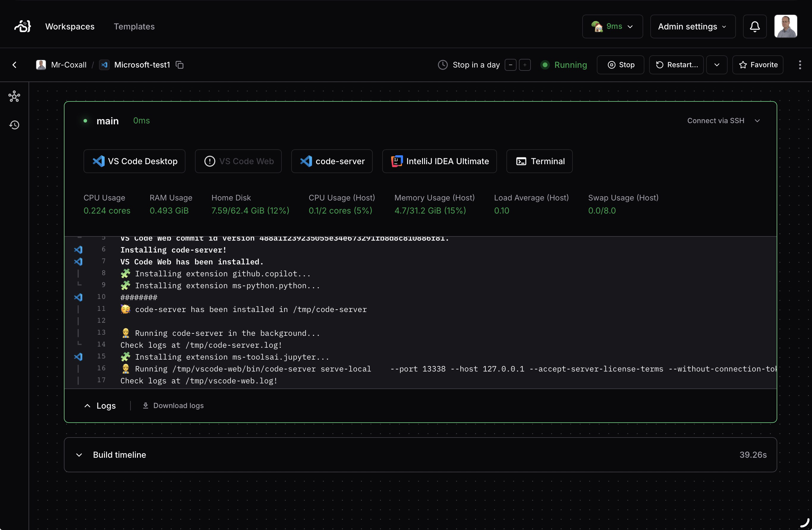Open restart options dropdown arrow

click(717, 65)
